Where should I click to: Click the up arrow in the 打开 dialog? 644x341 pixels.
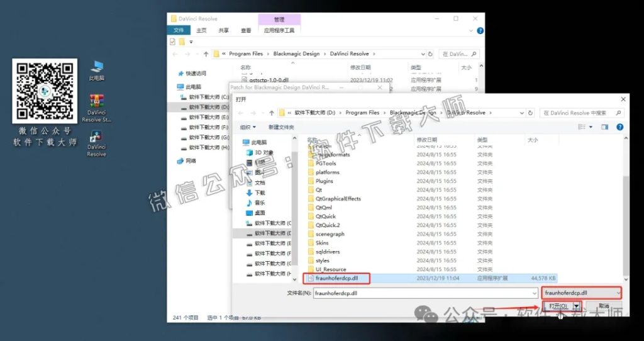[272, 113]
